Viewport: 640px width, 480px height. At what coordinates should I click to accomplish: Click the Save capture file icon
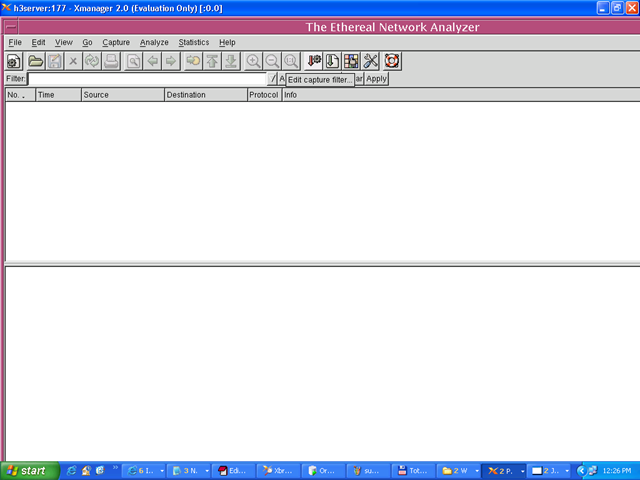55,61
